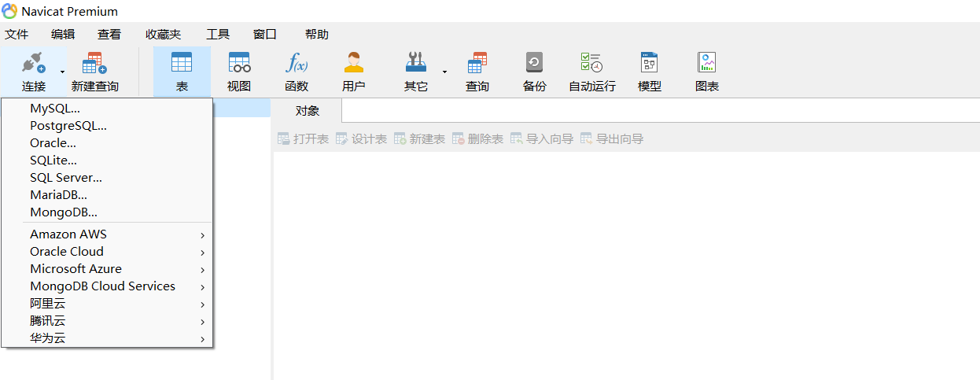This screenshot has width=980, height=380.
Task: Open the 帮助 (Help) menu
Action: pyautogui.click(x=317, y=34)
